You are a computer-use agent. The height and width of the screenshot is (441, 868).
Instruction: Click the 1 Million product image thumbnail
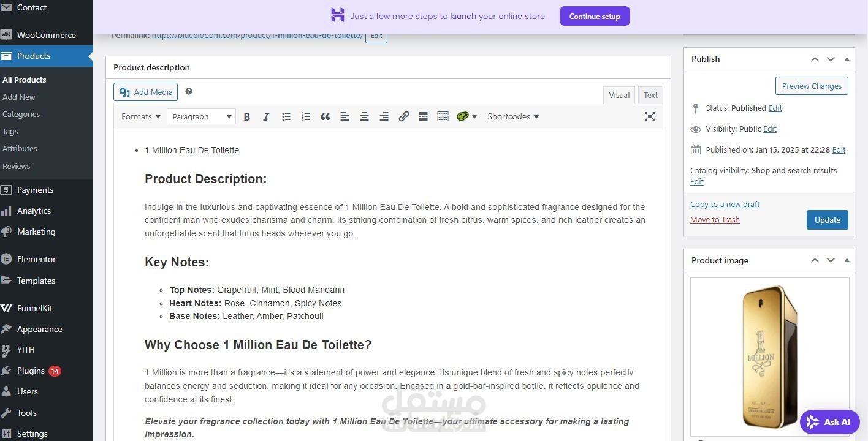(x=770, y=356)
